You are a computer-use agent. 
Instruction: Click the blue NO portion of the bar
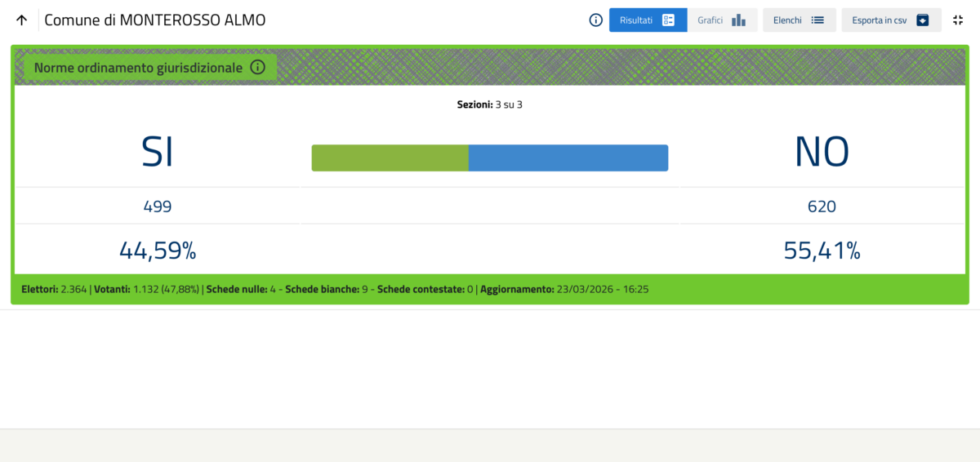point(568,158)
